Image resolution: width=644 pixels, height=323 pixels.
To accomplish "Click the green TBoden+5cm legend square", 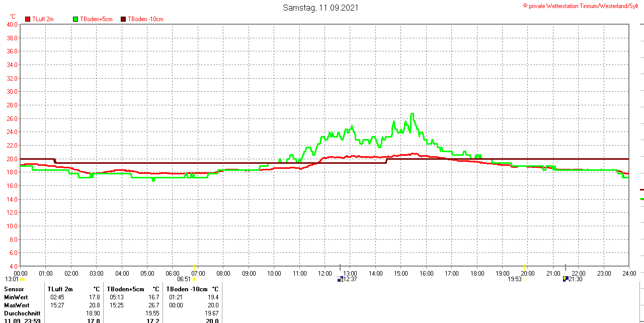I will (75, 19).
